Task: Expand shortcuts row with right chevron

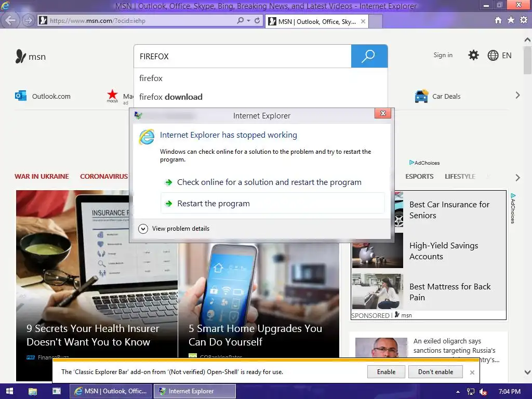Action: (517, 96)
